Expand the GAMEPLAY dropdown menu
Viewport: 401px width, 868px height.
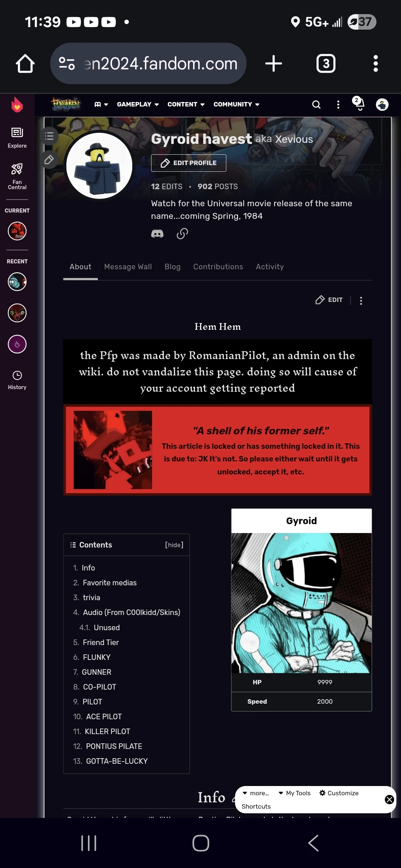pos(138,105)
